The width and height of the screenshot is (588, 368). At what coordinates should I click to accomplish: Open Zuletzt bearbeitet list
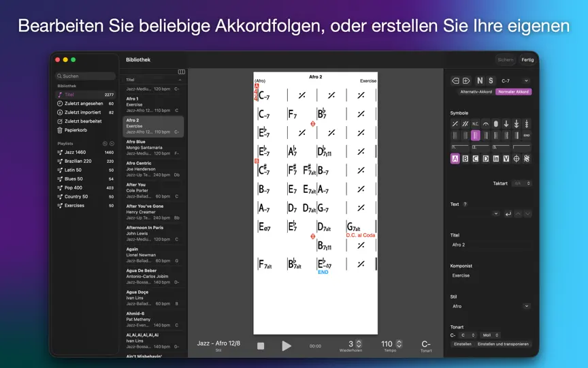pyautogui.click(x=86, y=121)
